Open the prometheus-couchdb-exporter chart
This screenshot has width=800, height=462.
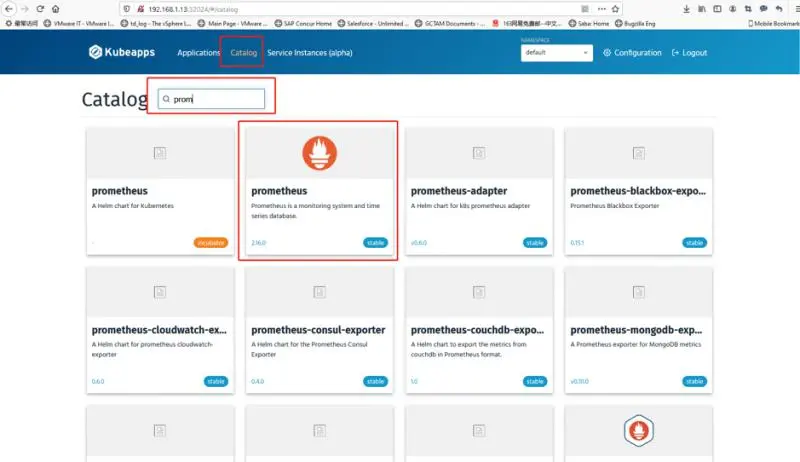pyautogui.click(x=479, y=330)
